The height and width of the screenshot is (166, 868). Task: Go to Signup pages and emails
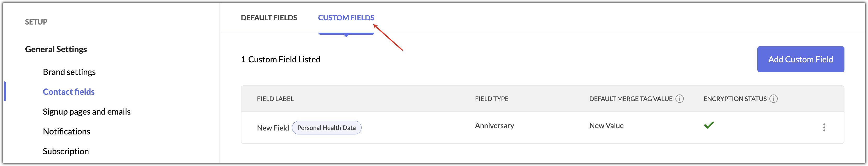click(87, 111)
